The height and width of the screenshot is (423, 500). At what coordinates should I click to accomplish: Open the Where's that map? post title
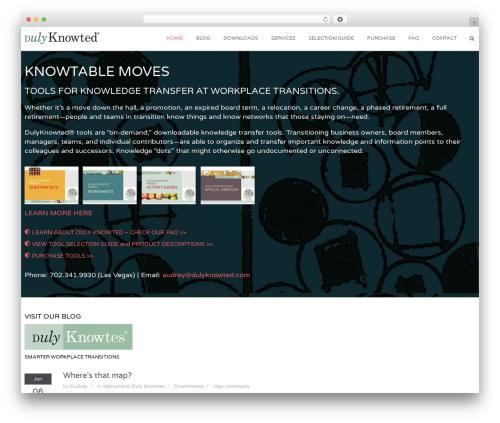point(97,375)
